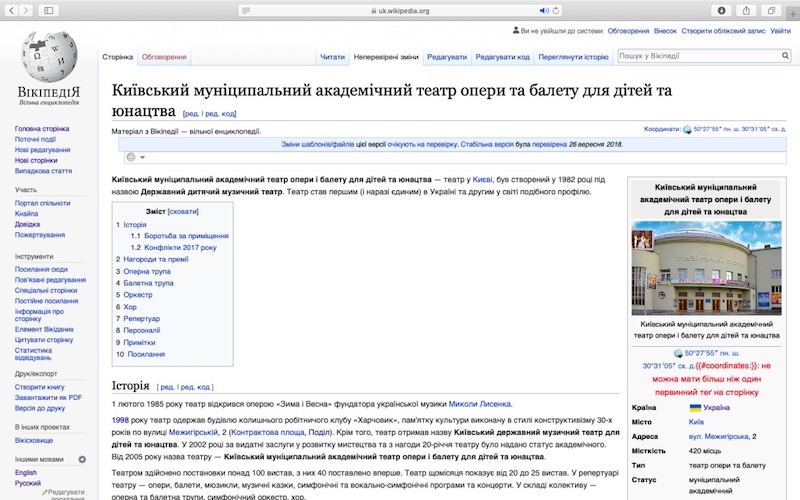The width and height of the screenshot is (800, 500).
Task: Open Києві link in intro paragraph
Action: [x=482, y=180]
